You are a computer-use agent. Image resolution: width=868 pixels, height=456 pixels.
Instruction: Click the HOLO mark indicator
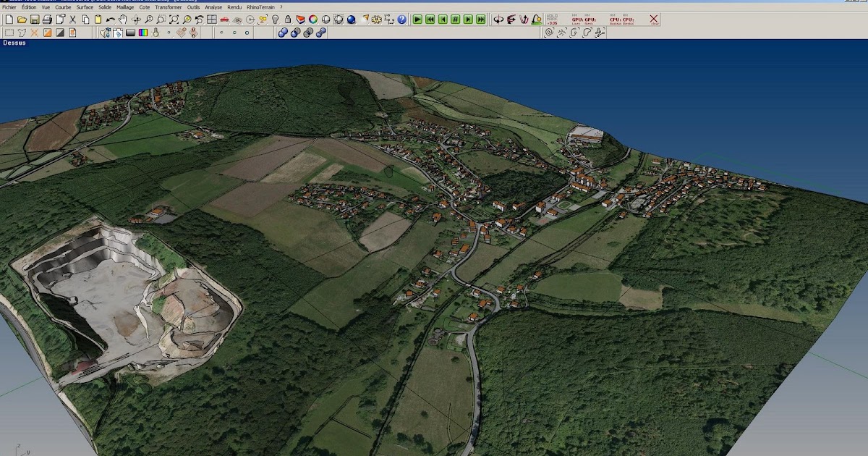click(551, 20)
